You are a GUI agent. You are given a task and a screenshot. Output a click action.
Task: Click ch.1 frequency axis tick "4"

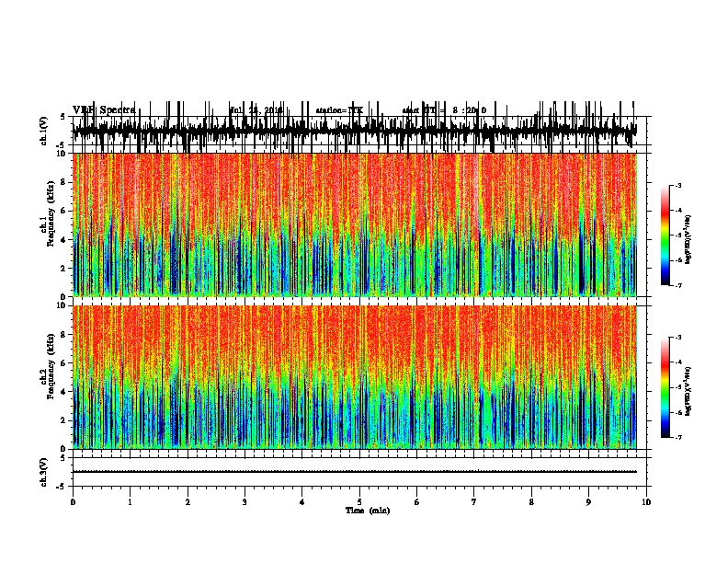point(64,240)
